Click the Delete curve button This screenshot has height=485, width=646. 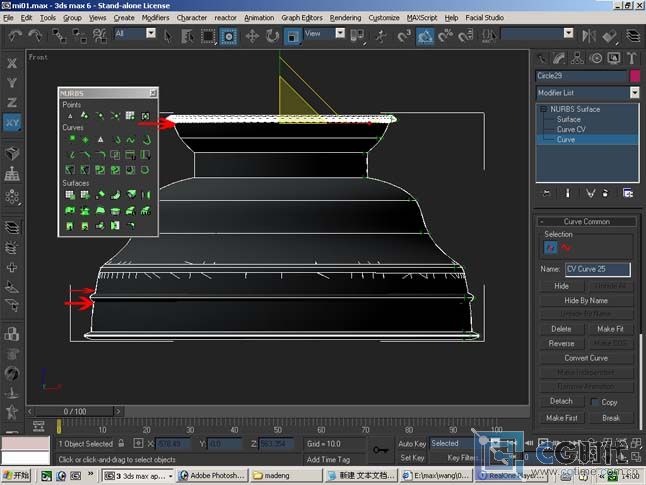tap(561, 329)
